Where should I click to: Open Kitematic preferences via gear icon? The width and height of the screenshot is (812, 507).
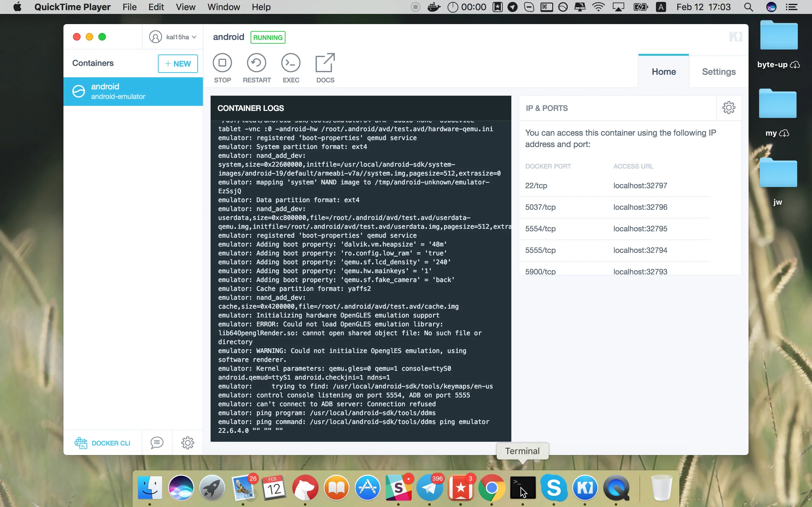pyautogui.click(x=187, y=443)
